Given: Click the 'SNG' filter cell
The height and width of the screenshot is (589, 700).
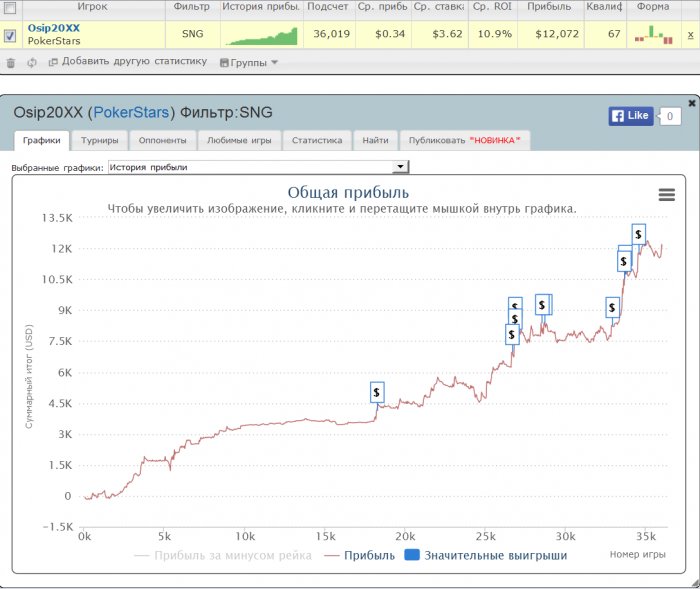Looking at the screenshot, I should coord(192,34).
